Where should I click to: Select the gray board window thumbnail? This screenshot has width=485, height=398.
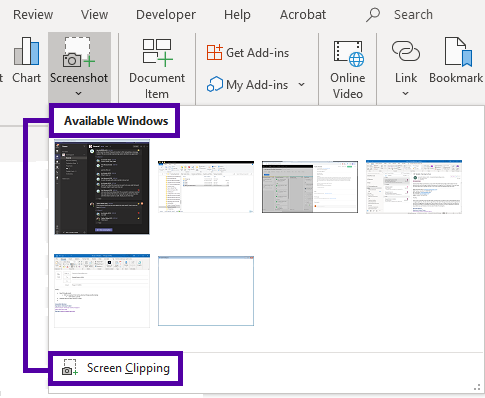(310, 187)
